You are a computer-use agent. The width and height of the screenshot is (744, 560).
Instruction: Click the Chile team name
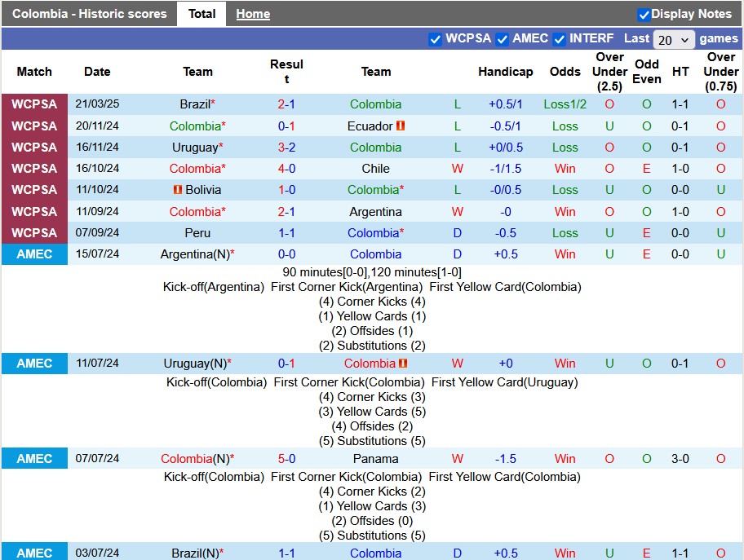tap(375, 169)
